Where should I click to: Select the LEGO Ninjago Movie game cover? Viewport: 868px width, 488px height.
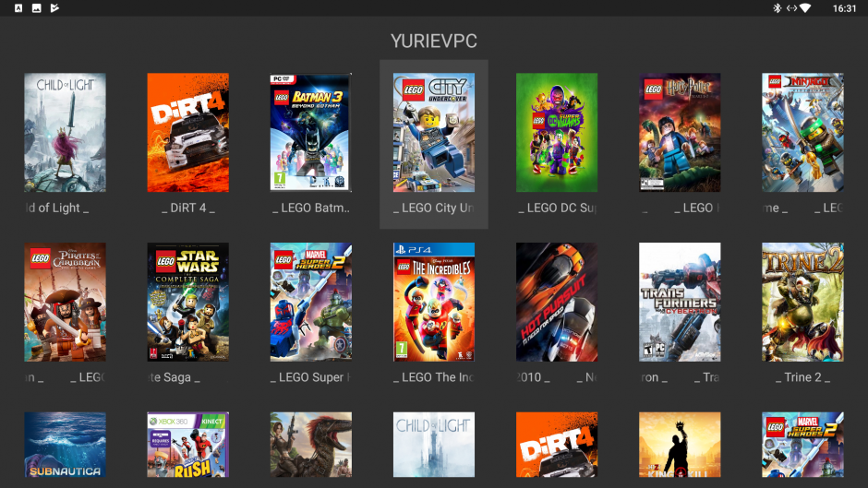(x=802, y=133)
